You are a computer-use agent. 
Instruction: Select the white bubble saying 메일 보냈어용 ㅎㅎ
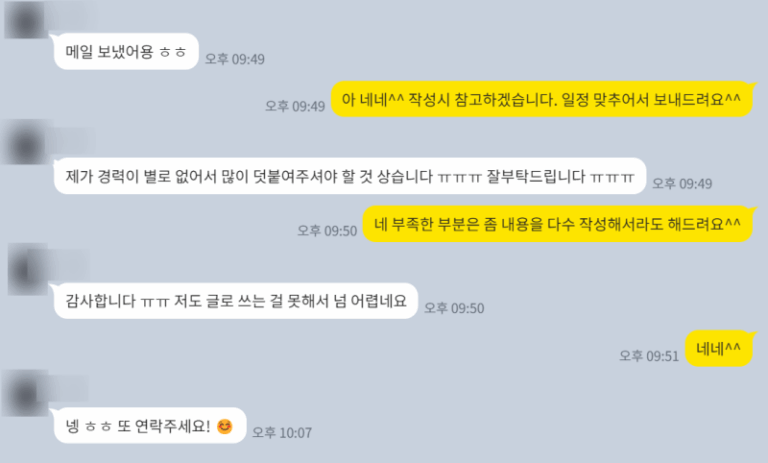126,51
